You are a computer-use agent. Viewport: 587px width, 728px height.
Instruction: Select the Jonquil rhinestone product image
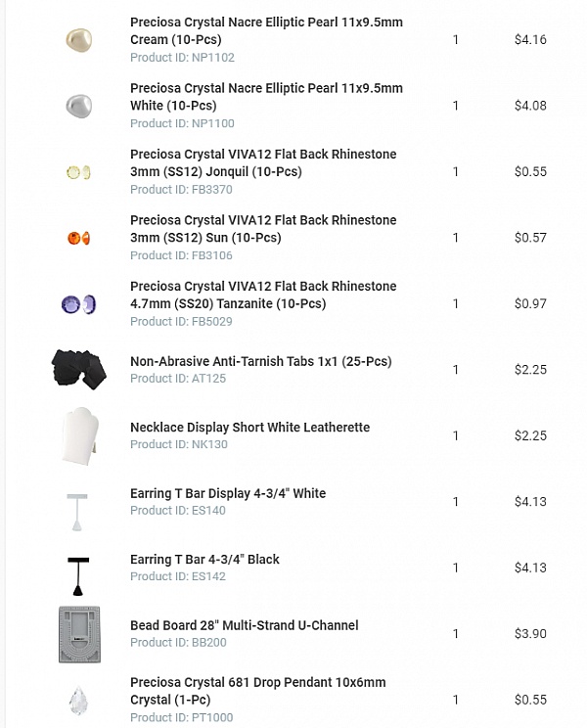pyautogui.click(x=78, y=172)
